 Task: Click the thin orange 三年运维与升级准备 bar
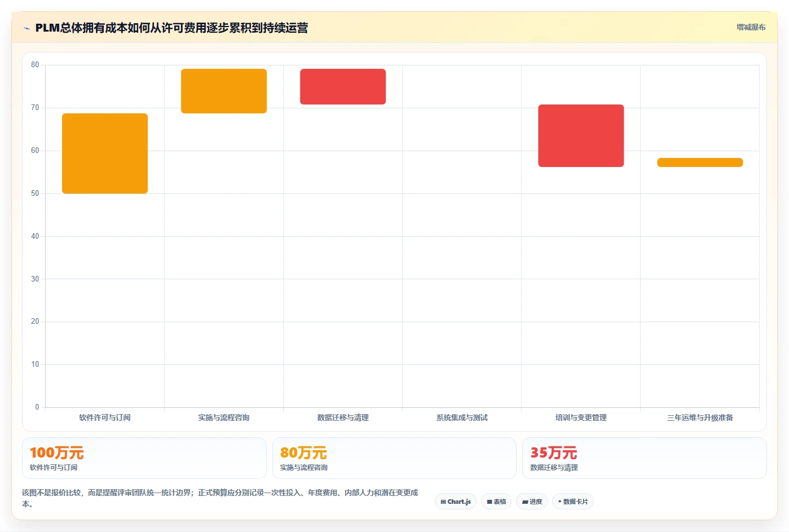coord(700,162)
